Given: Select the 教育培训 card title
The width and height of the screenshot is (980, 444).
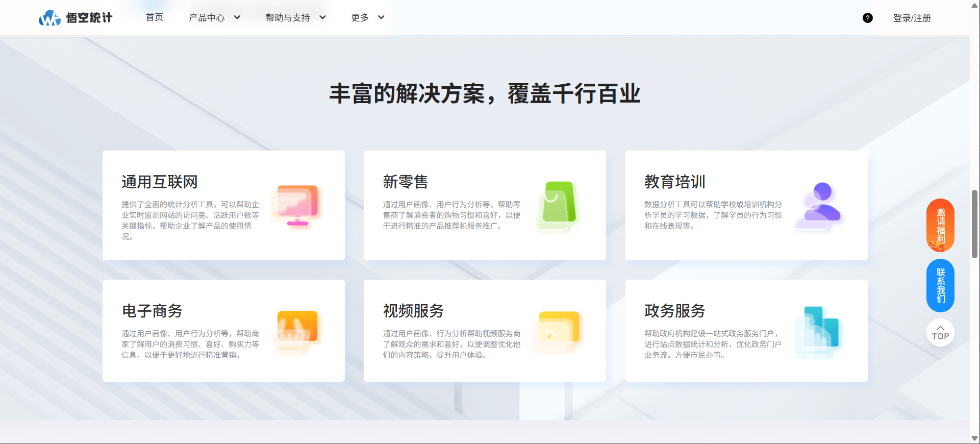Looking at the screenshot, I should coord(674,182).
